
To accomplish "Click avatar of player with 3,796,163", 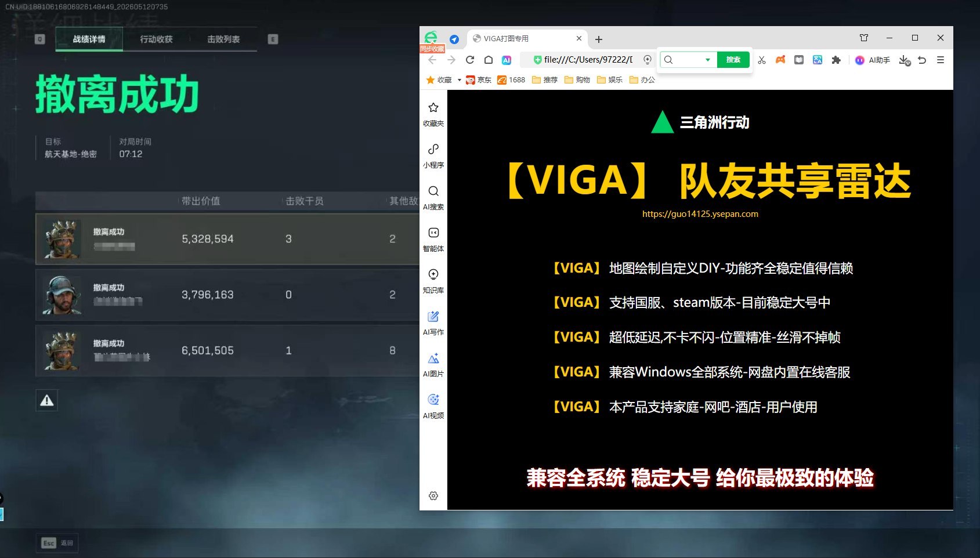I will (62, 295).
